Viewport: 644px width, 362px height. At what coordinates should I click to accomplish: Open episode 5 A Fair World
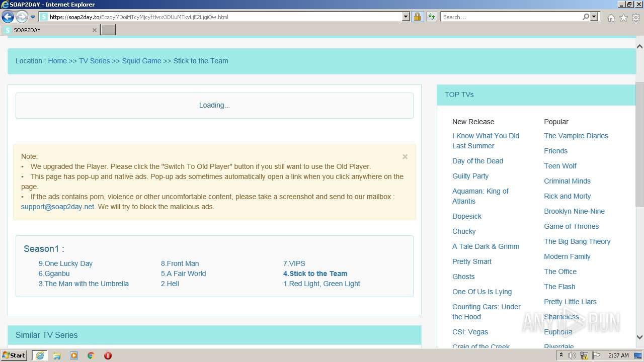[x=183, y=274]
